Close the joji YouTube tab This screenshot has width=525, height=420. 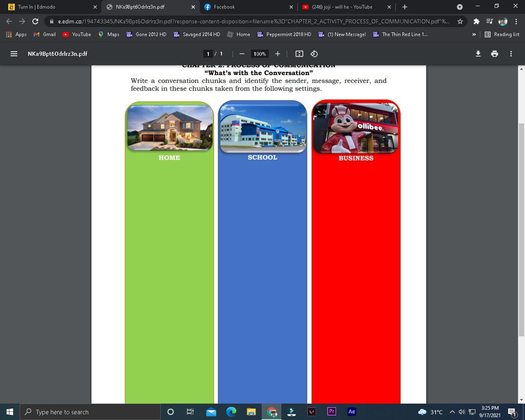pyautogui.click(x=389, y=7)
